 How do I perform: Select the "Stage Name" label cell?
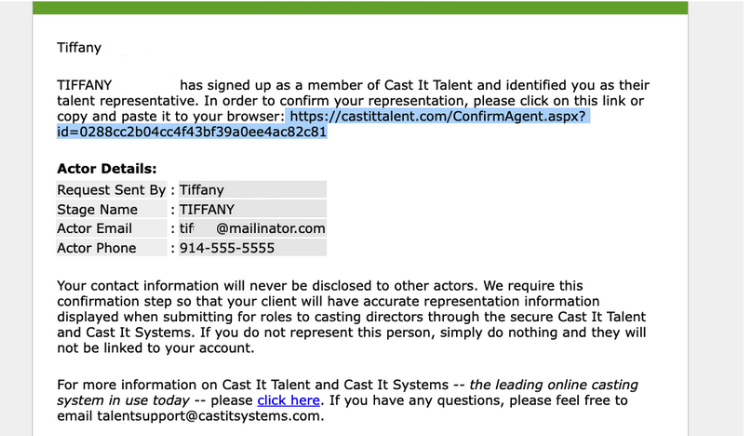pos(98,209)
